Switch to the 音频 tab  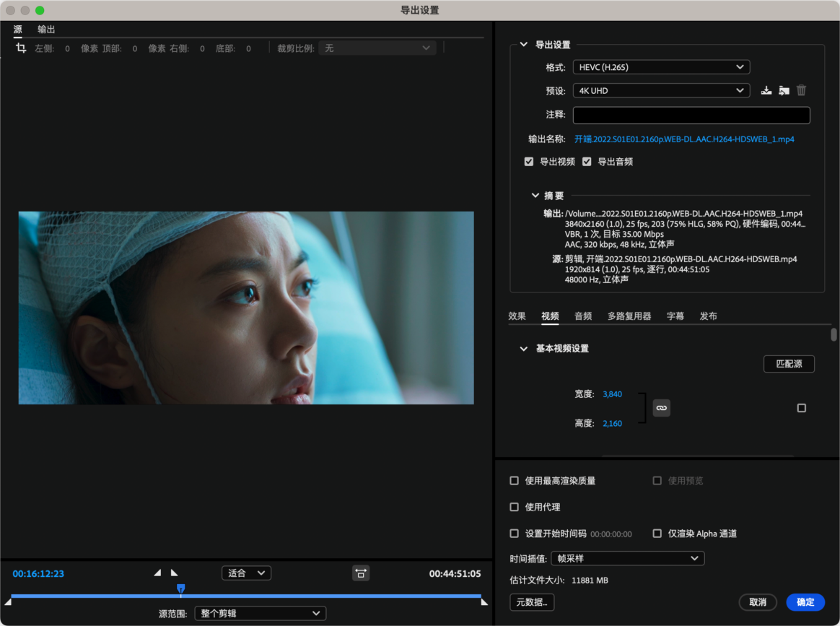[583, 316]
